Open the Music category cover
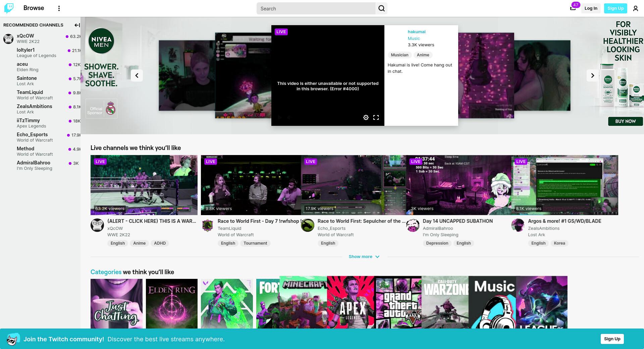Viewport: 644px width, 349px height. coord(492,302)
